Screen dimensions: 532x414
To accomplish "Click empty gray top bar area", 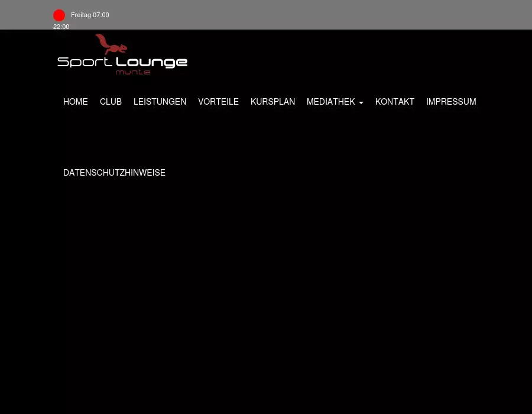I will [325, 15].
